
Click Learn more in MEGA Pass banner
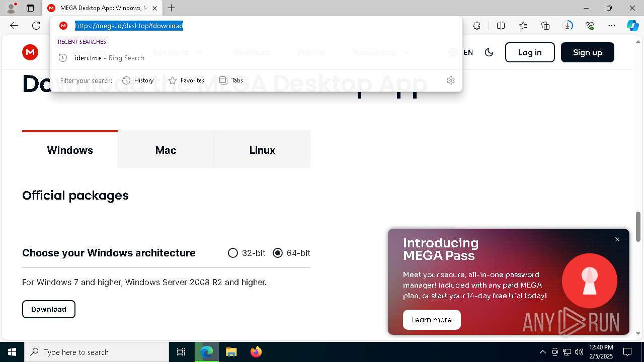[432, 320]
